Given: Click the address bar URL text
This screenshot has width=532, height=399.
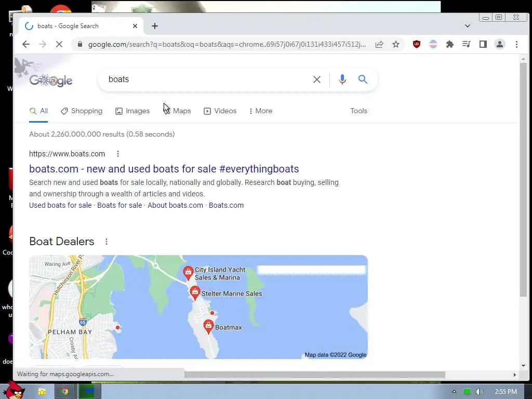Looking at the screenshot, I should point(227,45).
